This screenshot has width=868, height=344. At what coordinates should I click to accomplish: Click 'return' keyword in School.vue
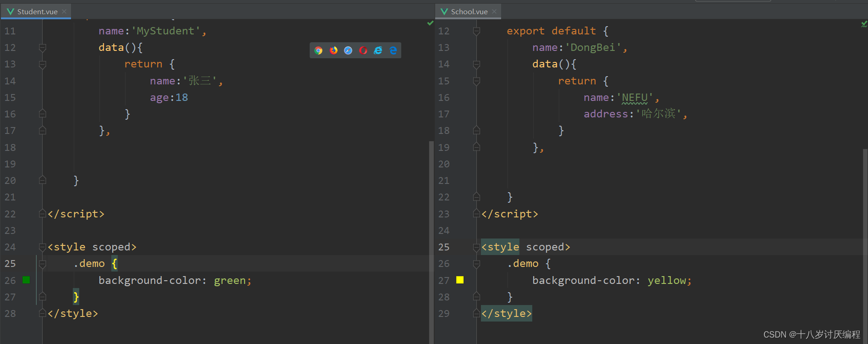point(577,81)
